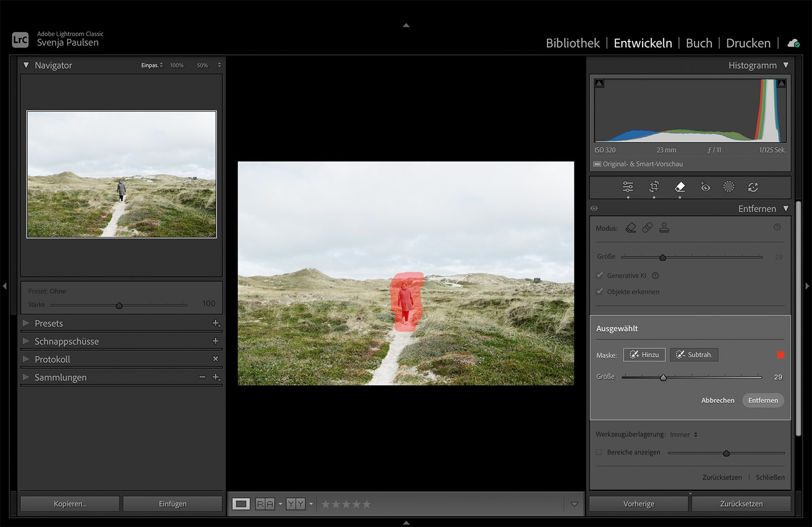The image size is (812, 527).
Task: Click the Kopieren... button
Action: [x=70, y=504]
